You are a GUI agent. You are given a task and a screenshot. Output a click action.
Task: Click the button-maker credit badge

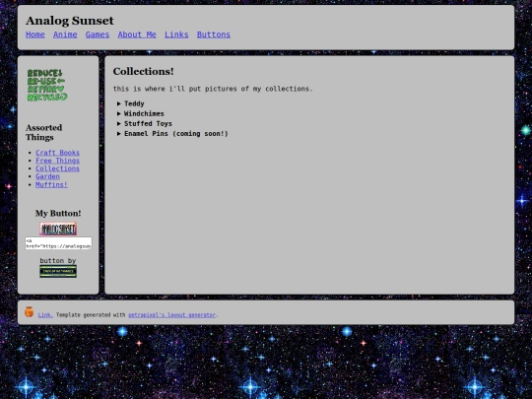pos(58,272)
